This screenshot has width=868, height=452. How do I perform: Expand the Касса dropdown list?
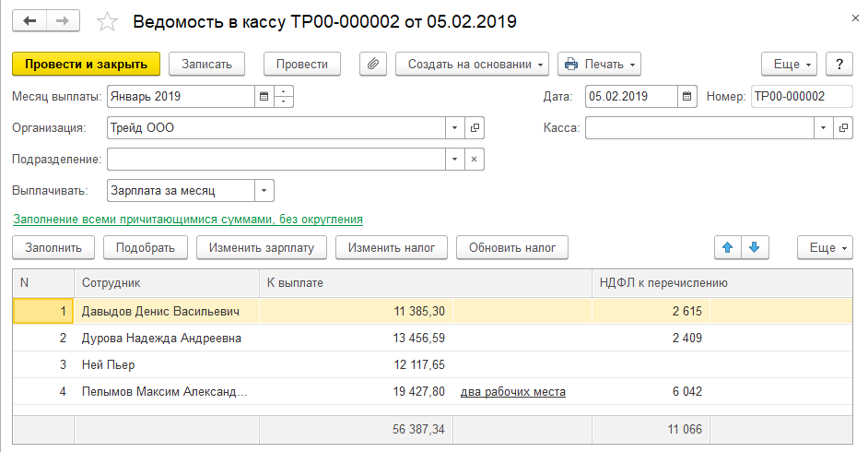tap(822, 128)
